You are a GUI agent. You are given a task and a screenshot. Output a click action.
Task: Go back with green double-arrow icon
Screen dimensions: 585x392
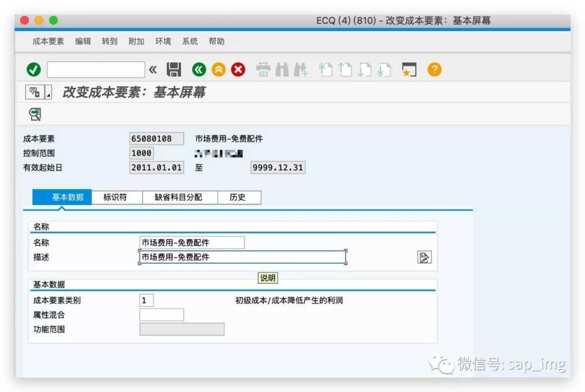pos(199,70)
